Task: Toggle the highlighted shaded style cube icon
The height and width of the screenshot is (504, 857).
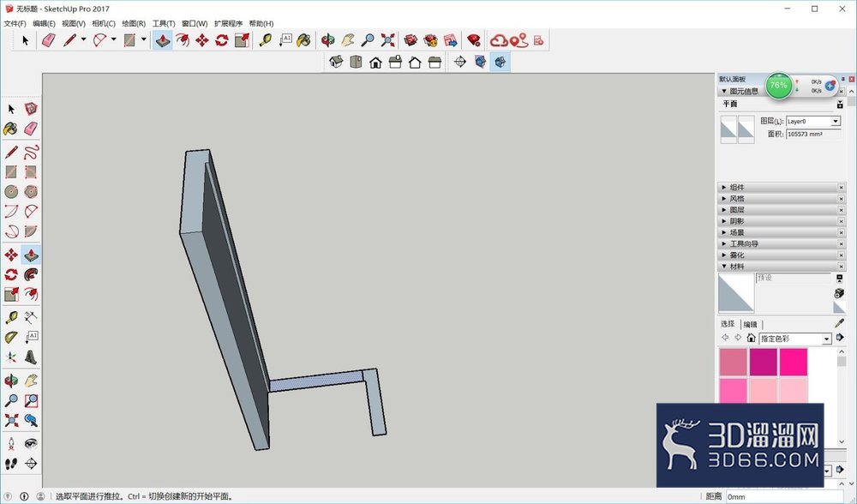Action: (500, 62)
